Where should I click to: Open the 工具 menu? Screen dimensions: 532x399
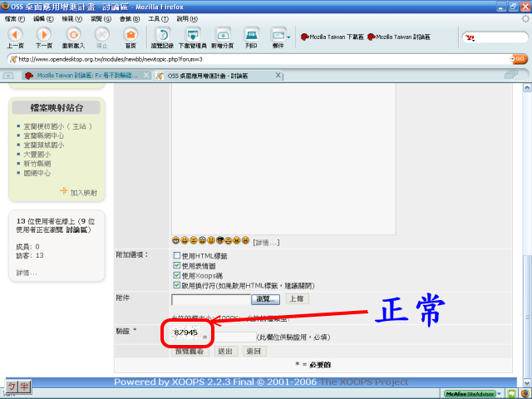click(x=158, y=19)
